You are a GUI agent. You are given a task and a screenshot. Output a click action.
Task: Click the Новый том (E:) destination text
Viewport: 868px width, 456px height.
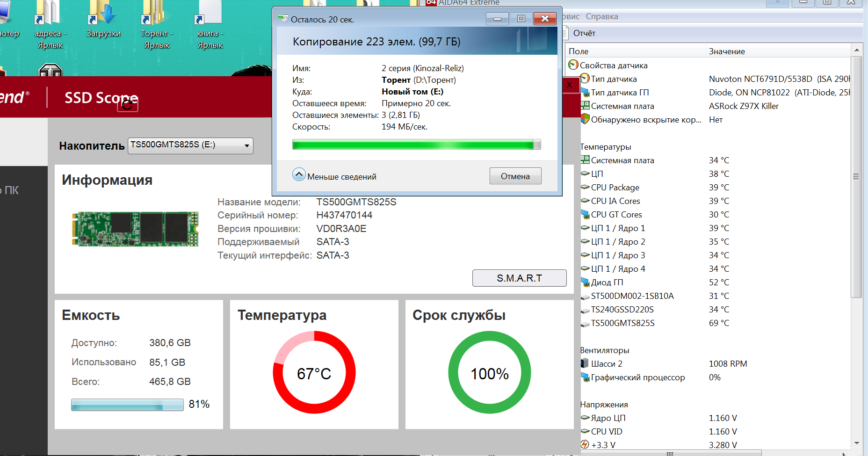click(x=412, y=92)
